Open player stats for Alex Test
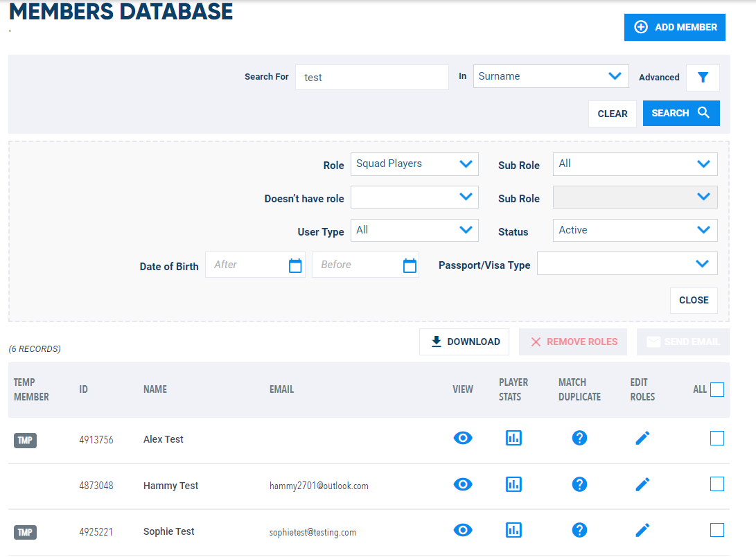This screenshot has height=557, width=756. pyautogui.click(x=513, y=438)
